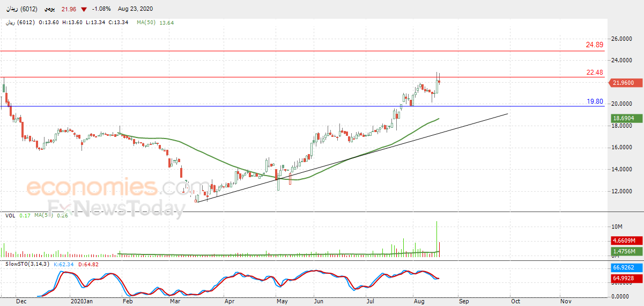The width and height of the screenshot is (644, 306).
Task: Click the Apr date axis label
Action: tap(230, 302)
